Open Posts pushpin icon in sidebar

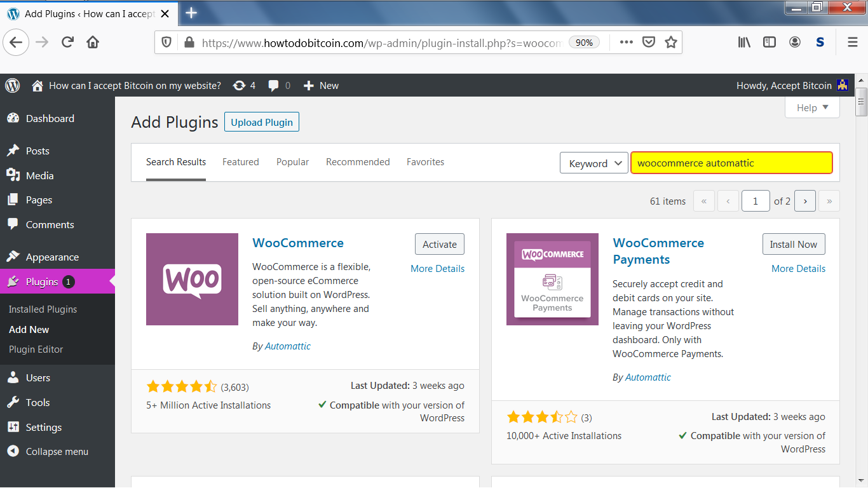[13, 151]
